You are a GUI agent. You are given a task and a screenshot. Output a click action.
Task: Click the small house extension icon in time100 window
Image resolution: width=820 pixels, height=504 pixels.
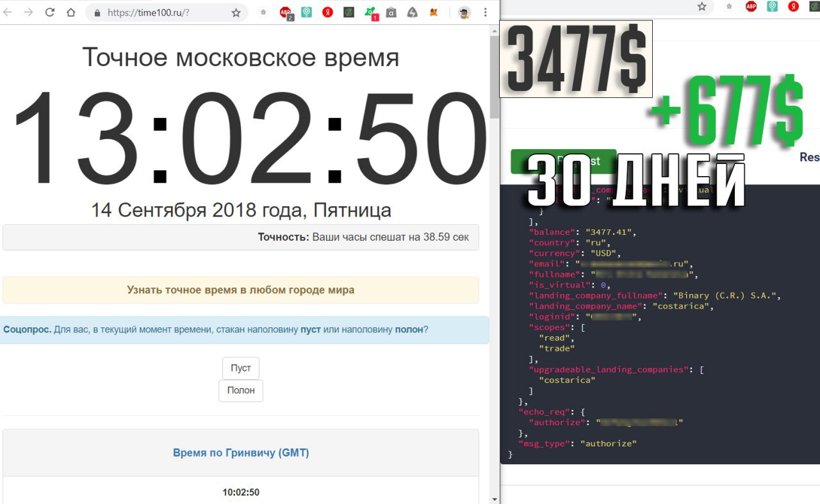[263, 12]
